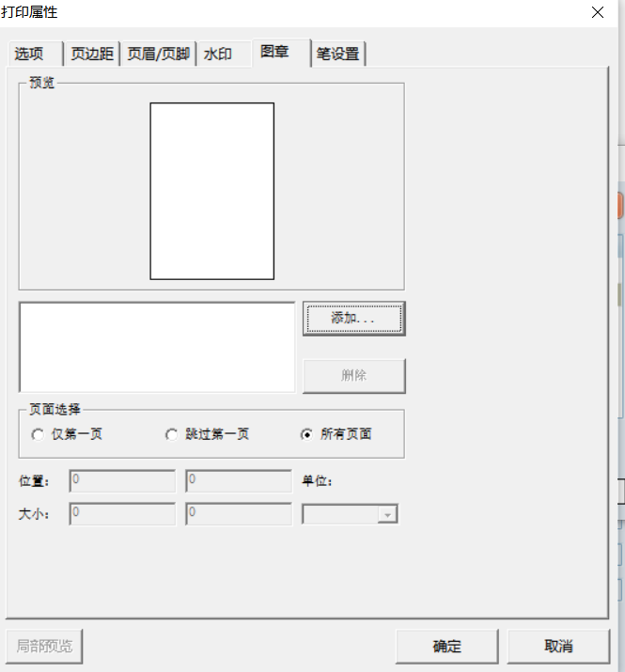Select the 跳过第一页 radio option
625x672 pixels.
208,434
